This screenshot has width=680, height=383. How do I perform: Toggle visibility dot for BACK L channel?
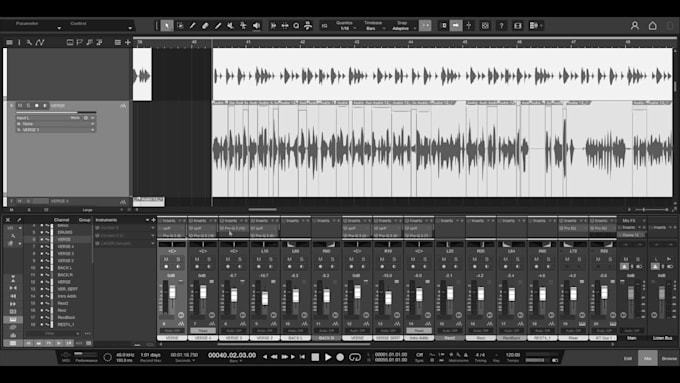(x=42, y=268)
